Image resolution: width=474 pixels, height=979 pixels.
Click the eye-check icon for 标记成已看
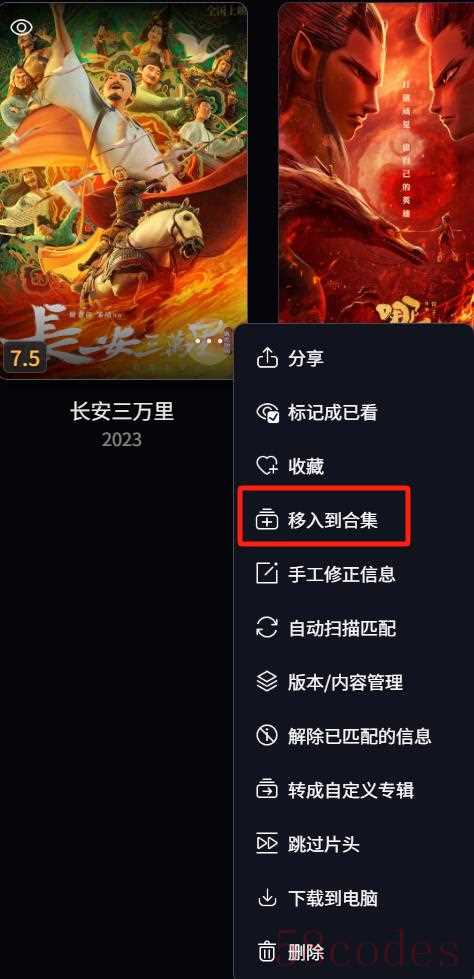tap(267, 413)
